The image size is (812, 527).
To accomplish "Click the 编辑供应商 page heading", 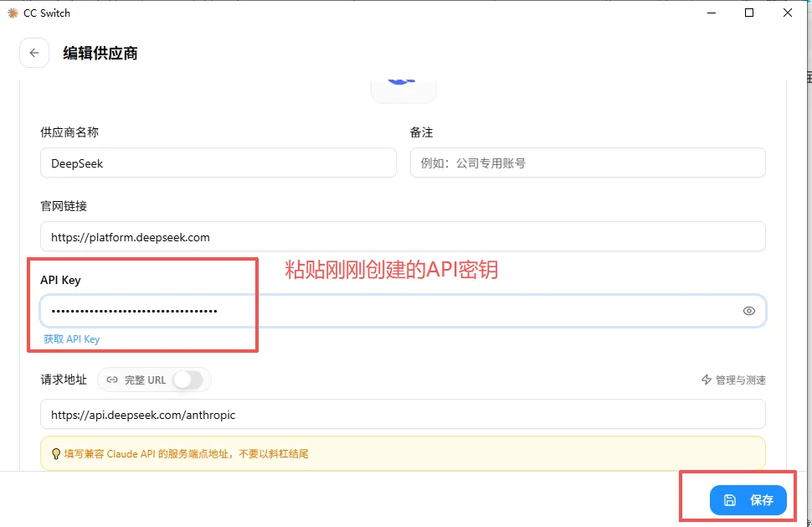I will [100, 53].
